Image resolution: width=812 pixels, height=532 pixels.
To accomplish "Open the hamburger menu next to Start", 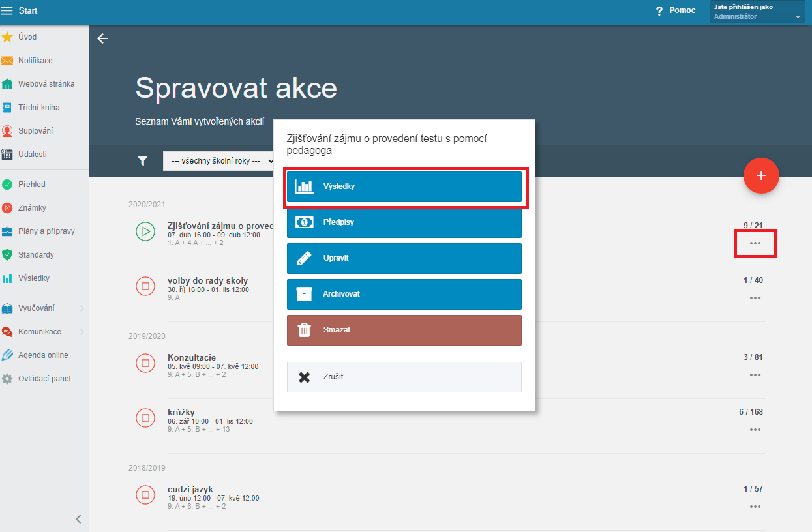I will [7, 10].
